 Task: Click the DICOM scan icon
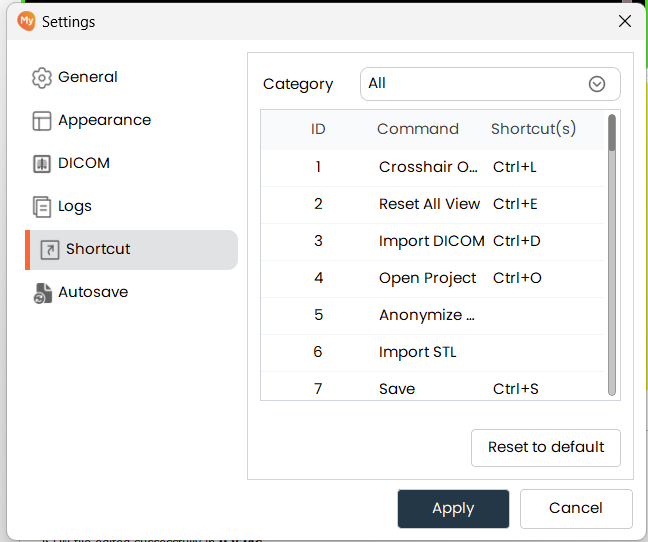(x=41, y=164)
